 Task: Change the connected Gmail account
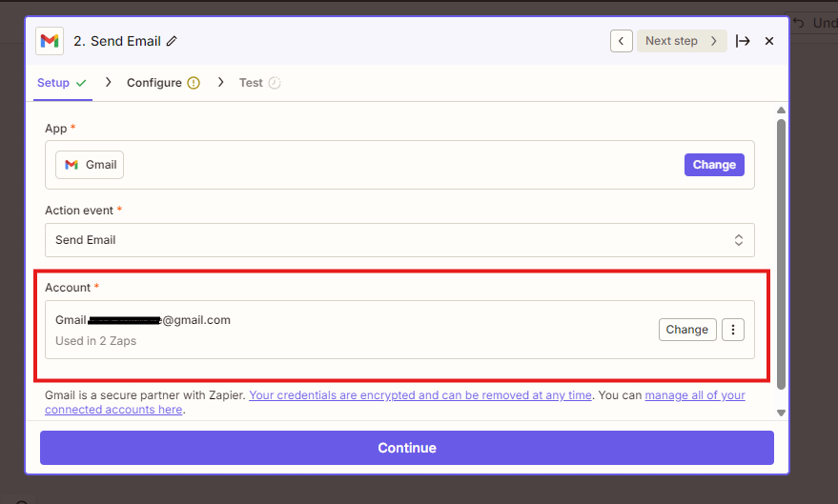[687, 330]
